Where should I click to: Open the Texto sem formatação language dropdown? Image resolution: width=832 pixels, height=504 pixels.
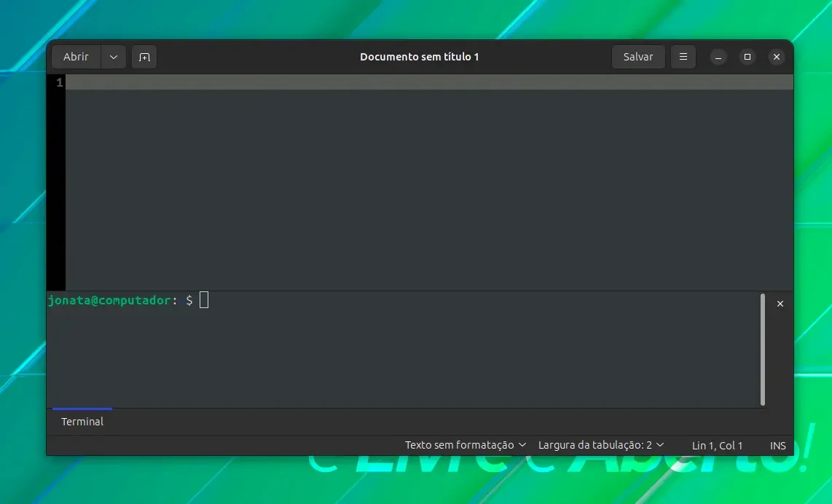click(466, 445)
